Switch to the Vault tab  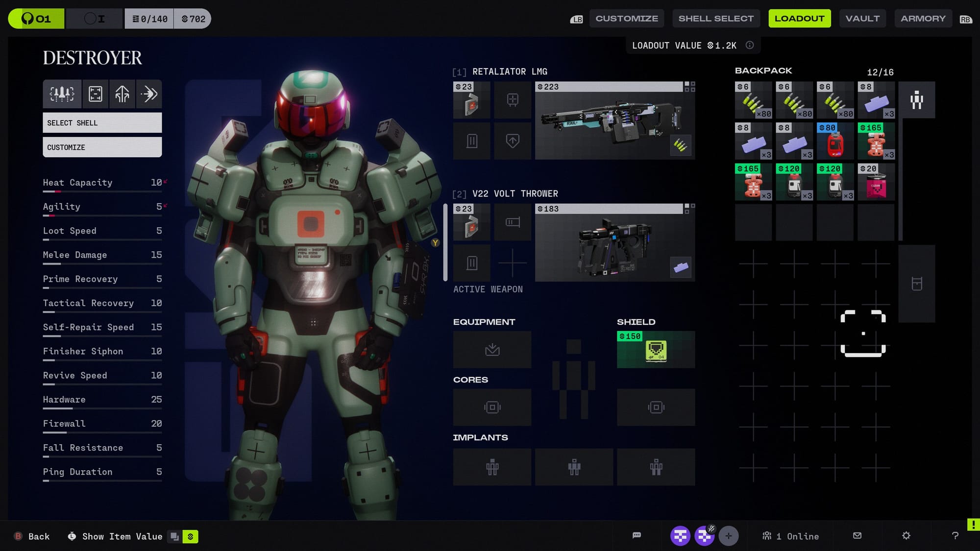pos(862,19)
